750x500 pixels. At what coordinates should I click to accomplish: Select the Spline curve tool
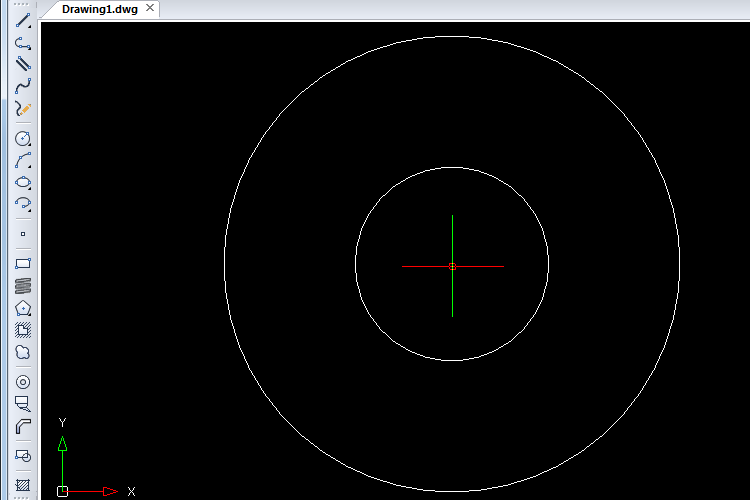coord(23,86)
